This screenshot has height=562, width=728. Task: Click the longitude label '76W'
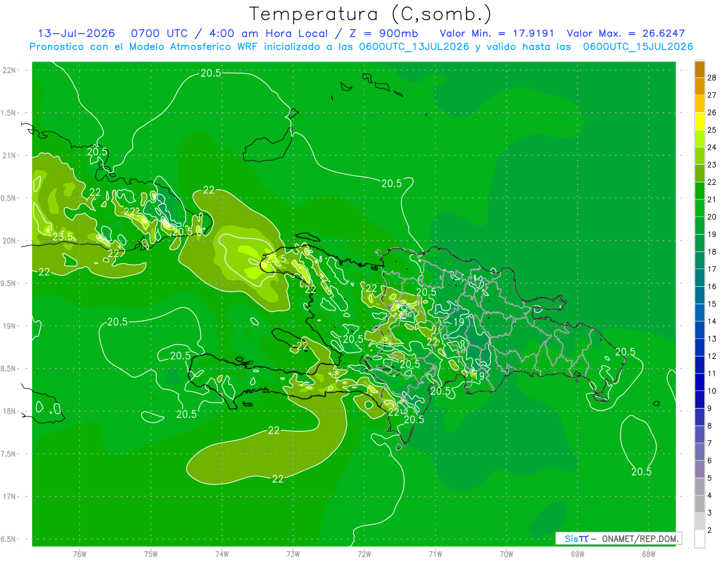79,554
